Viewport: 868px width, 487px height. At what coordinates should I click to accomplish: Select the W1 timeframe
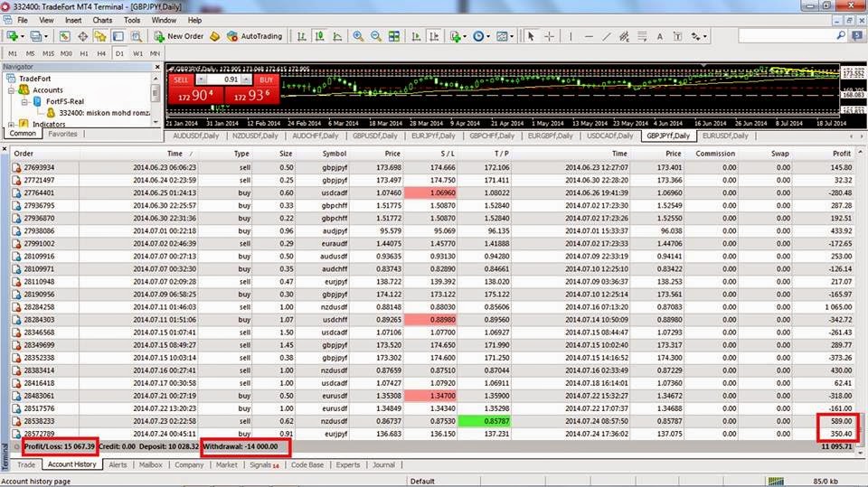[137, 53]
